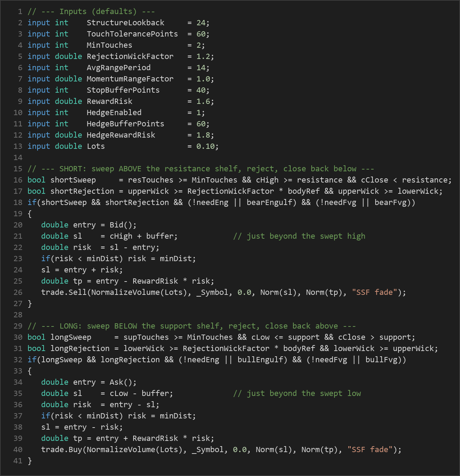
Task: Click 'HedgeBufferPoints' variable name
Action: 125,124
